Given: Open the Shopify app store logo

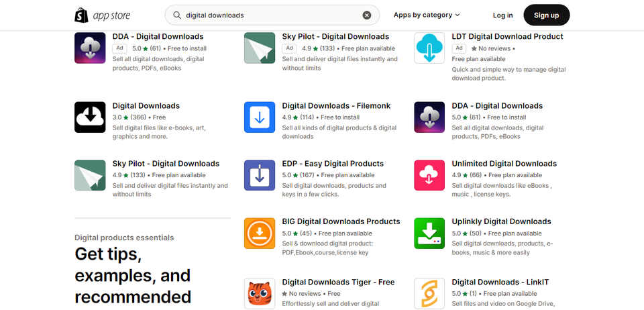Looking at the screenshot, I should [x=102, y=15].
